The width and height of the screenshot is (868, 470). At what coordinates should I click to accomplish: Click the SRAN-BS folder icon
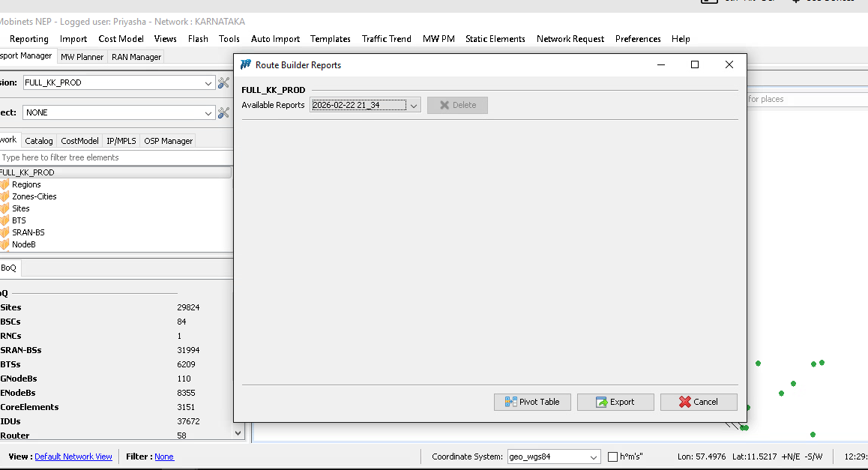(4, 232)
